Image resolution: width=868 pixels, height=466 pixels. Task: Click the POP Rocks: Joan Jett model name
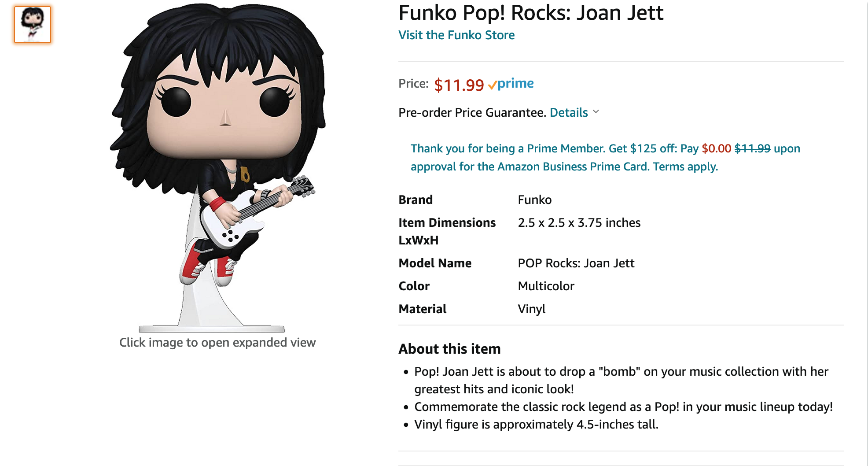(x=576, y=263)
